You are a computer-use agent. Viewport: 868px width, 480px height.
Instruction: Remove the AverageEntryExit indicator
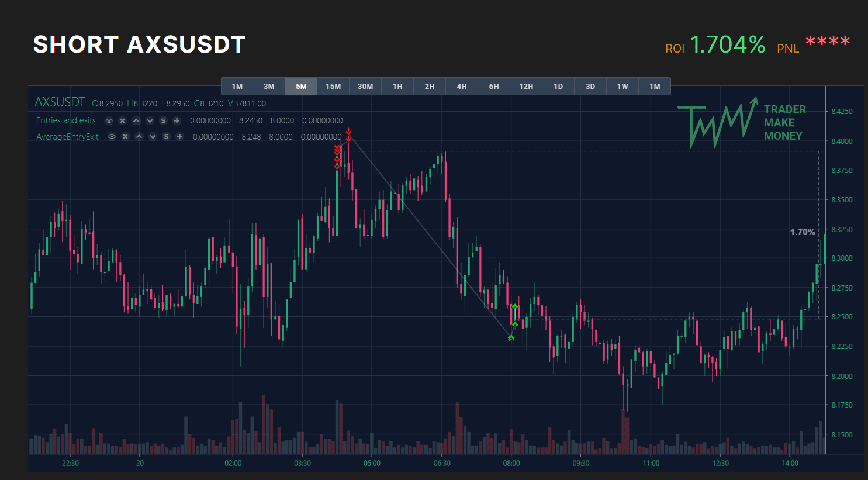[x=125, y=137]
